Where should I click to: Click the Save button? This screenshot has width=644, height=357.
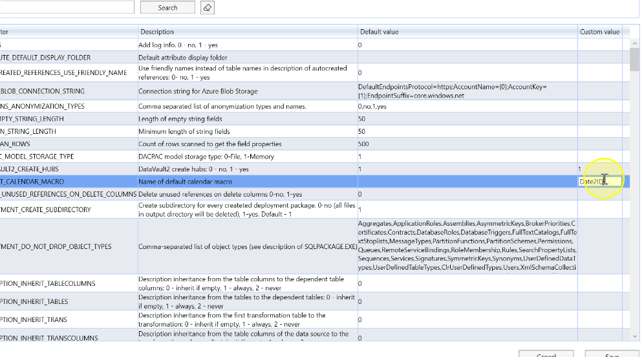click(x=612, y=354)
